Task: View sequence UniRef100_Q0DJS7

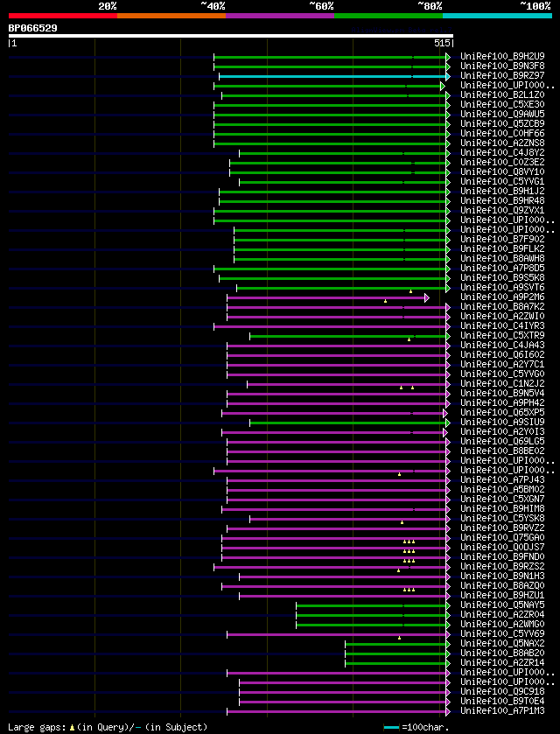Action: pos(502,549)
